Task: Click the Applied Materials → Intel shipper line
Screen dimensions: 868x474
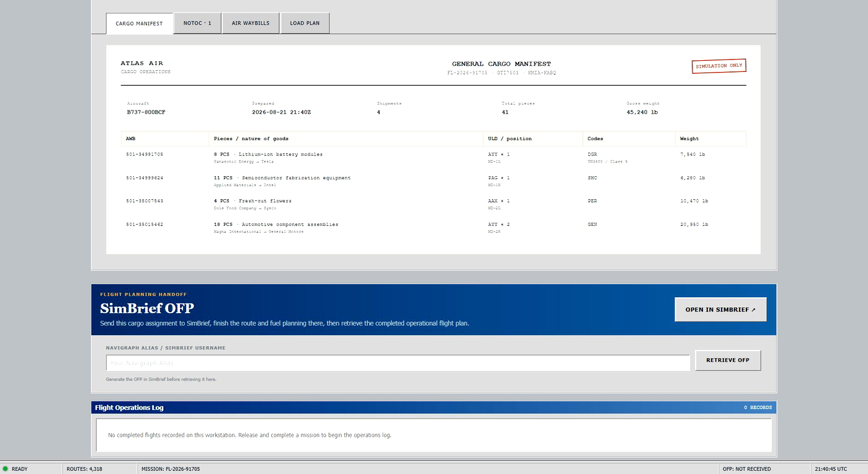Action: tap(244, 185)
